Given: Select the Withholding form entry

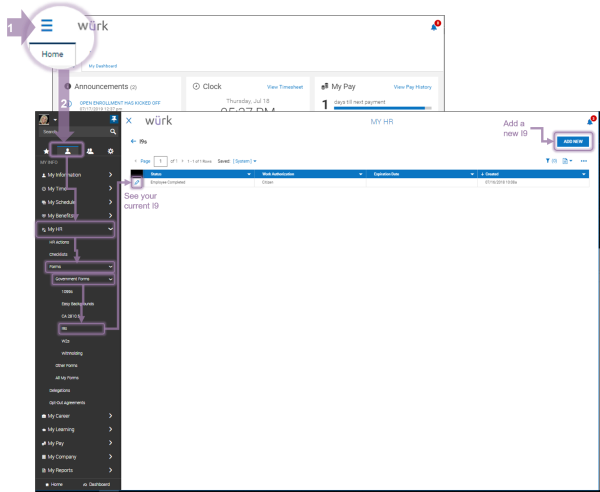Looking at the screenshot, I should coord(72,353).
